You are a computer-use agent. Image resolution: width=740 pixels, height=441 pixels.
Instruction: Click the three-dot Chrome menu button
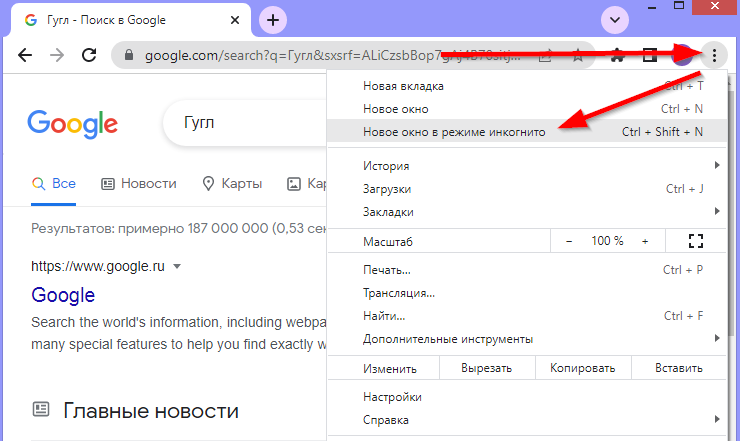click(714, 56)
